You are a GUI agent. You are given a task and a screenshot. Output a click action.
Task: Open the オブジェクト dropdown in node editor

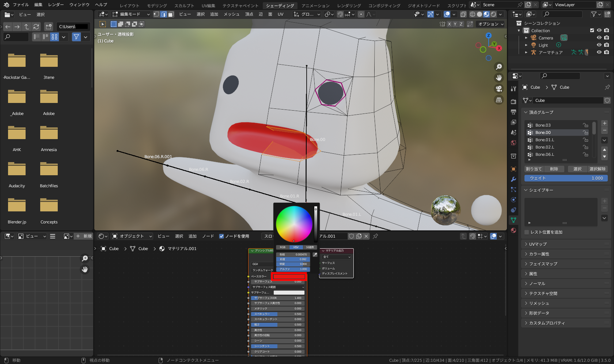coord(132,236)
